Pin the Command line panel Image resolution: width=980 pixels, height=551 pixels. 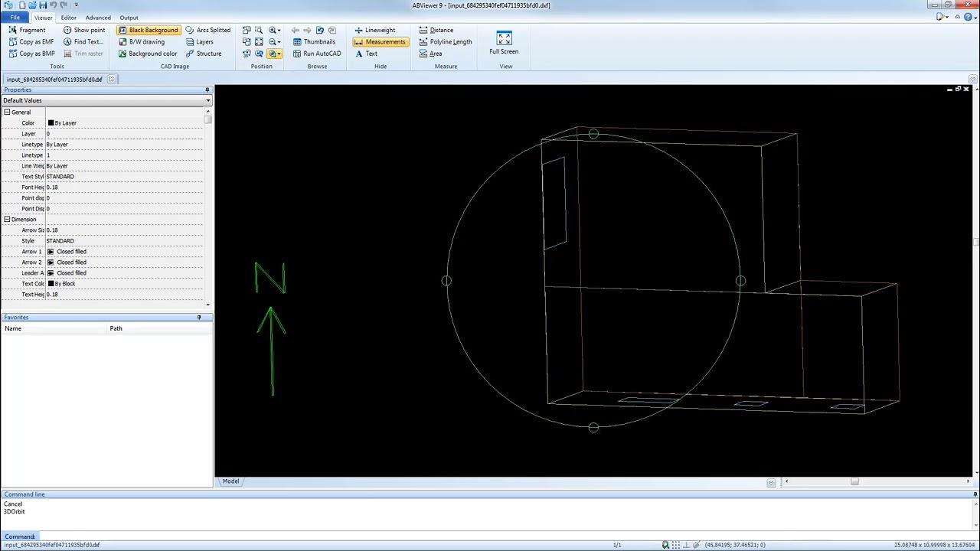click(x=975, y=494)
